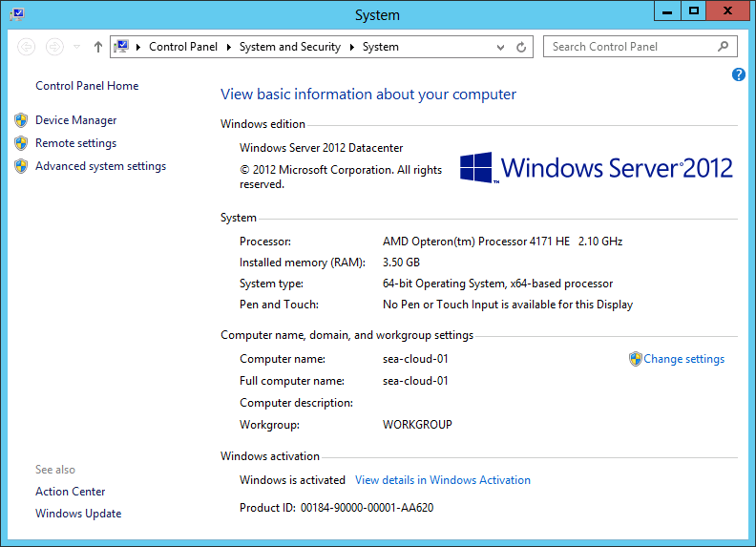This screenshot has width=756, height=547.
Task: Click the search magnifier icon
Action: click(723, 47)
